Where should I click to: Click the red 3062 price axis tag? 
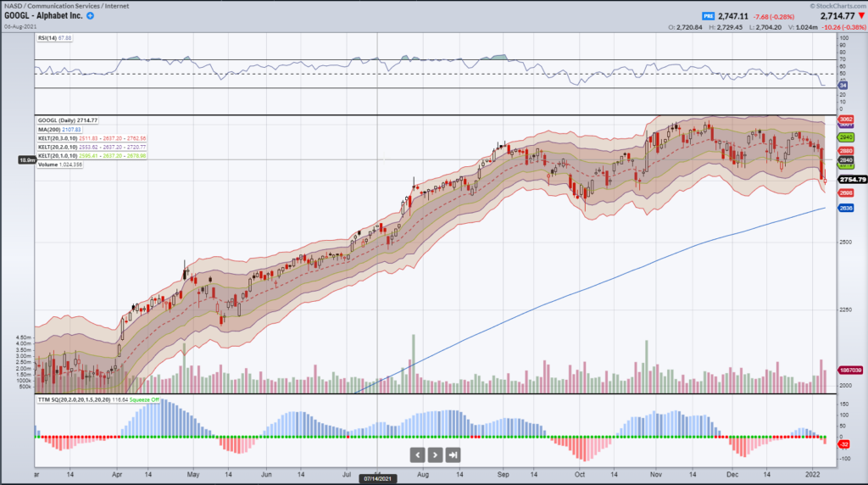click(846, 119)
